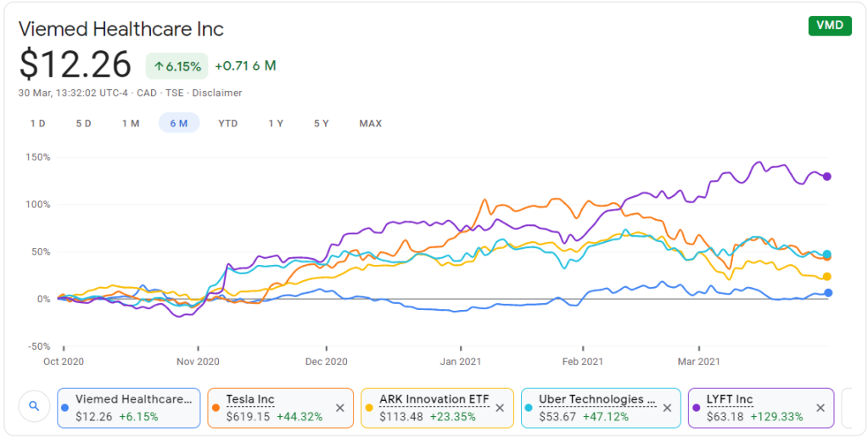Click Tesla's $619.15 price value
Screen dimensions: 868x439
[x=246, y=416]
